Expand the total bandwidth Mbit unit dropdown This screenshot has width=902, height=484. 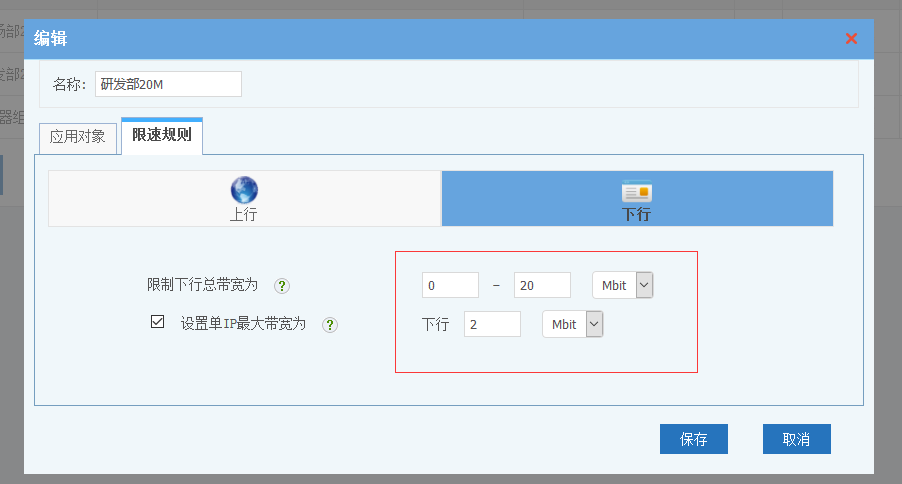pos(644,285)
